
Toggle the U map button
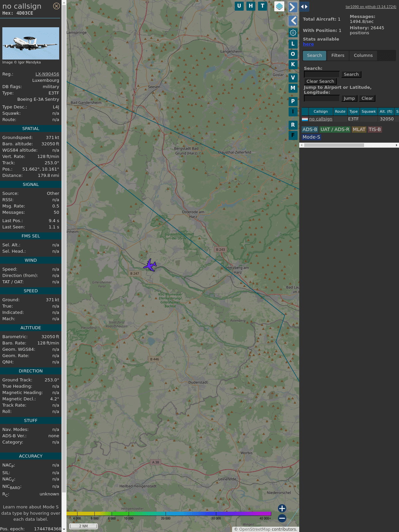pos(239,6)
